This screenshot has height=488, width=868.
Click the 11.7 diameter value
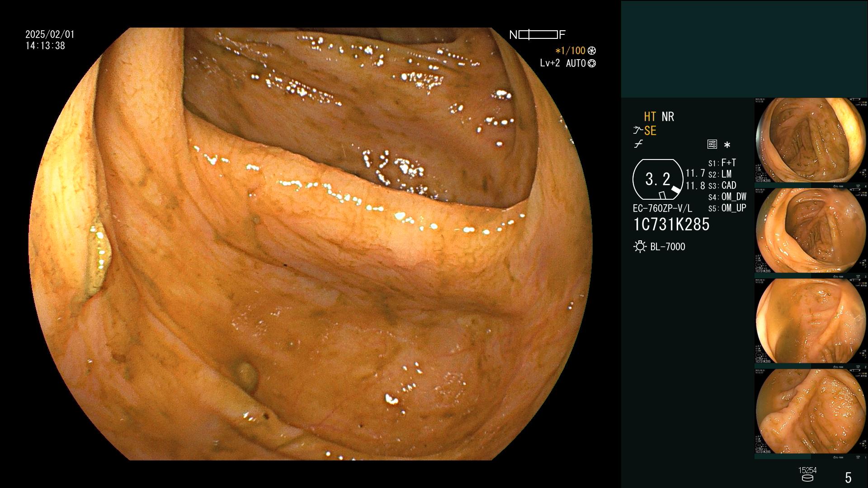(695, 173)
